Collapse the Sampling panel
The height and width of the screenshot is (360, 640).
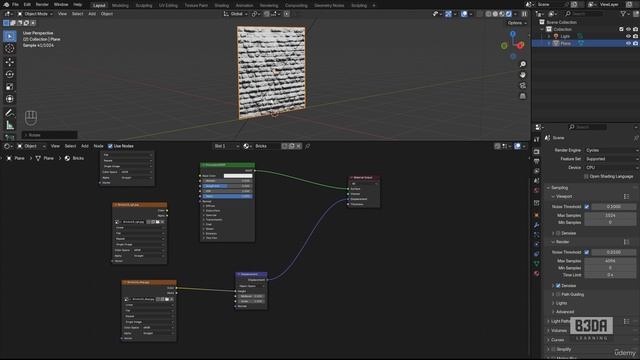[x=559, y=188]
